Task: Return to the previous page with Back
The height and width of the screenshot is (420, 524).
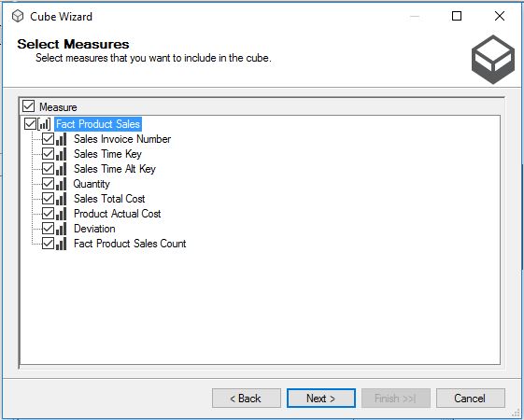Action: (247, 398)
